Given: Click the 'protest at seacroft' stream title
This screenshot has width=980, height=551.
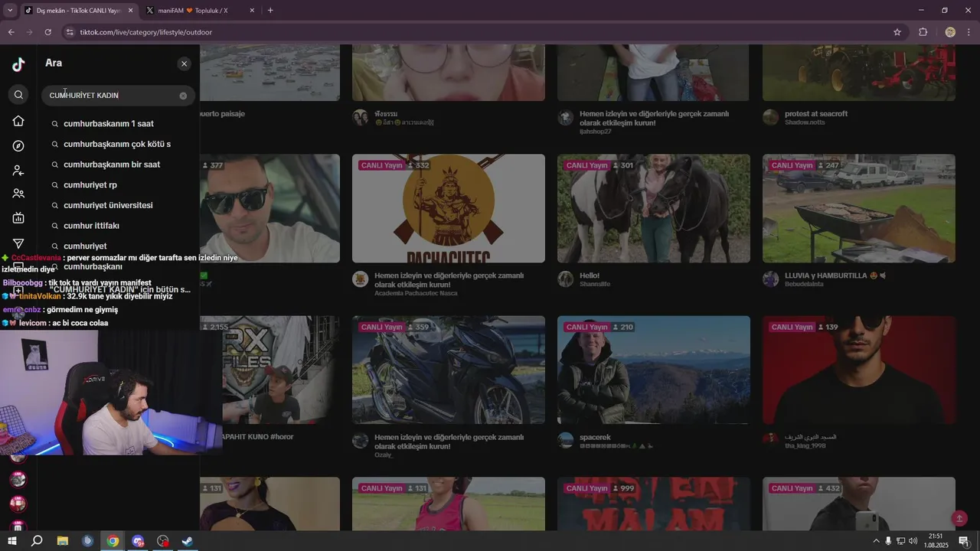Looking at the screenshot, I should [816, 113].
